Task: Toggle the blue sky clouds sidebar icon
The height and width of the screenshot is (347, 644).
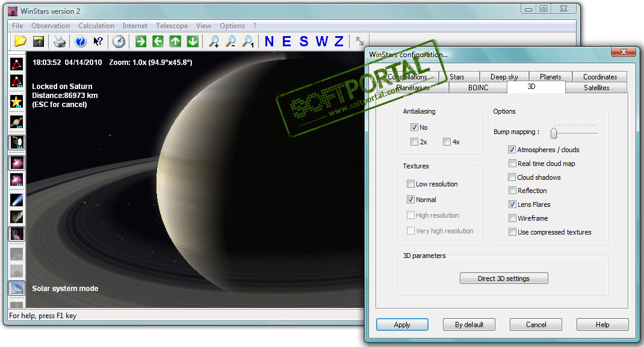Action: 16,288
